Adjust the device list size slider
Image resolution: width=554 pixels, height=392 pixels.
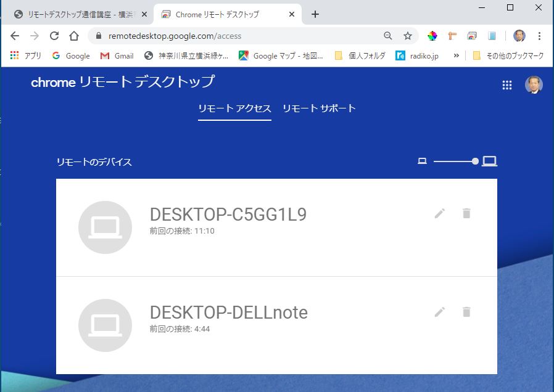point(456,161)
